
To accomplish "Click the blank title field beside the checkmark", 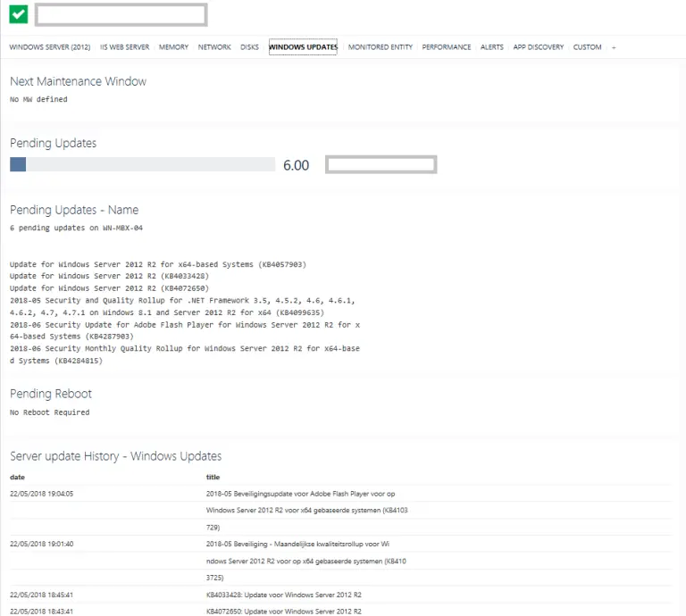I will pyautogui.click(x=121, y=14).
